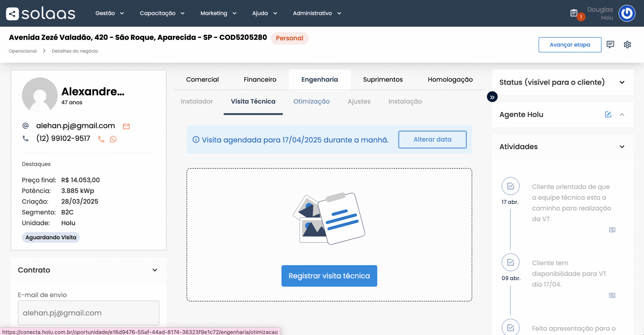Click the orange phone call icon
This screenshot has width=644, height=335.
click(101, 139)
